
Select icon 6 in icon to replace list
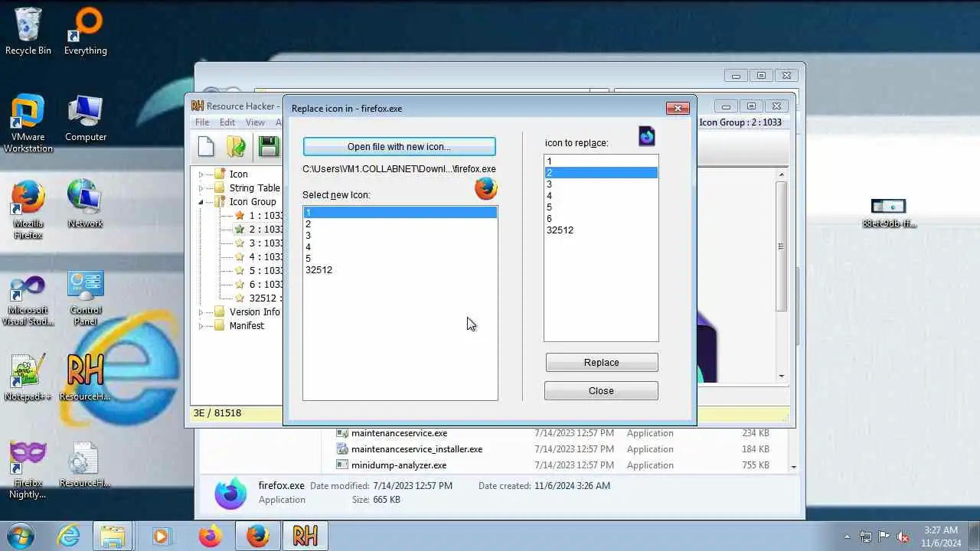[601, 219]
